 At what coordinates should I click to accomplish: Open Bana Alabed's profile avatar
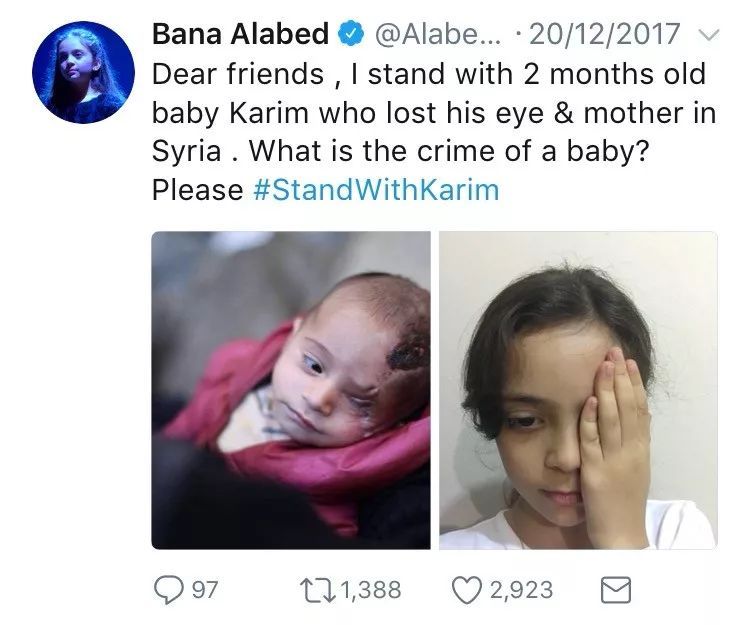click(83, 72)
